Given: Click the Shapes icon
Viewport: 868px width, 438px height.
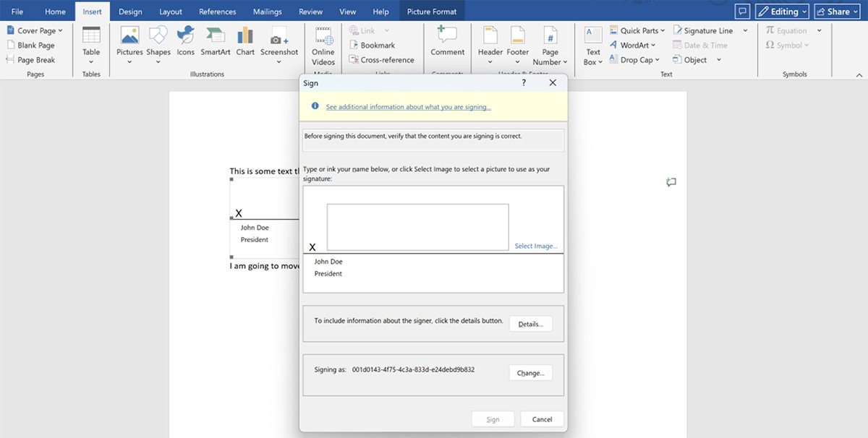Looking at the screenshot, I should coord(158,42).
